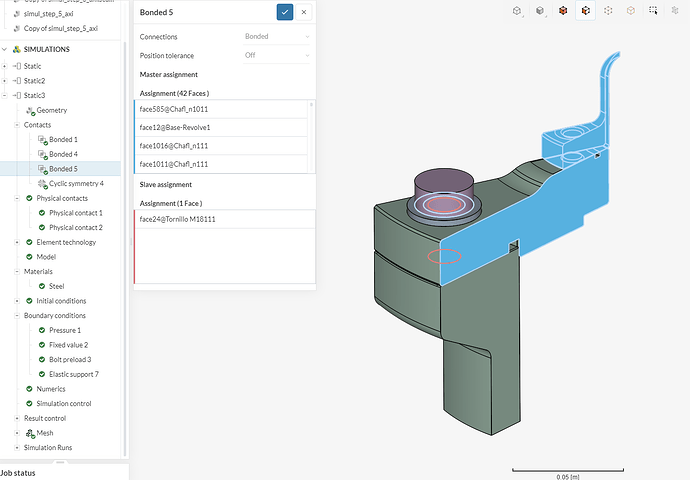Click the light orange outline cube icon
The width and height of the screenshot is (690, 480).
[x=630, y=12]
